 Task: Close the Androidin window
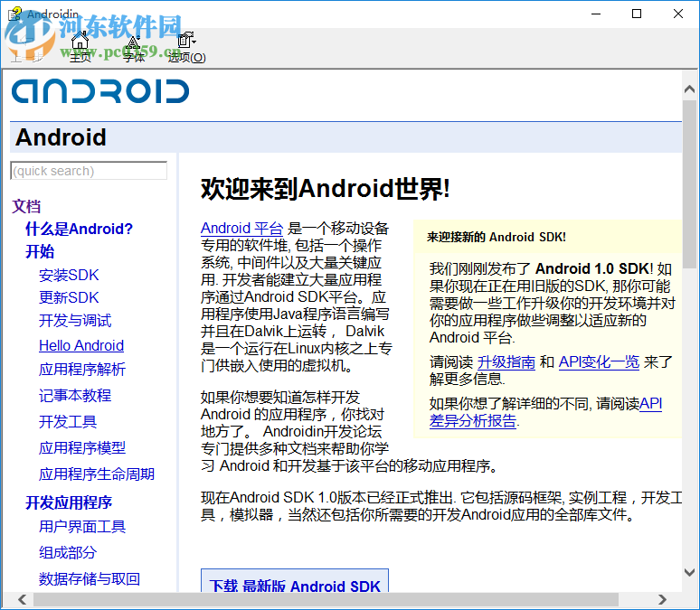tap(678, 14)
